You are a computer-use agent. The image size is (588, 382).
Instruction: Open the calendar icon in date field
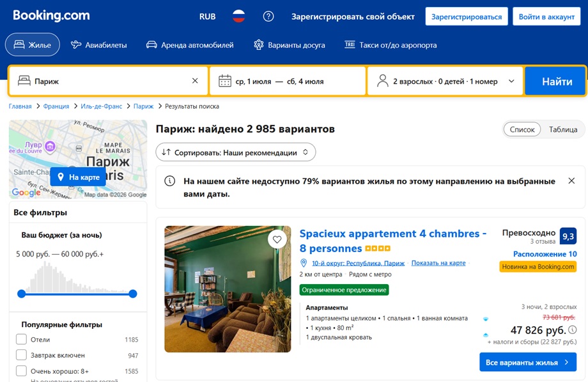pos(224,81)
